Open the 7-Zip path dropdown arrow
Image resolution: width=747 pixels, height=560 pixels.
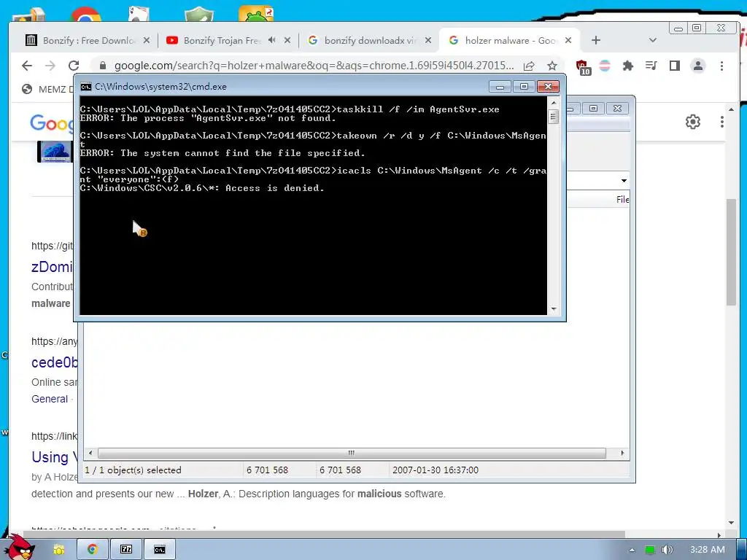[624, 181]
